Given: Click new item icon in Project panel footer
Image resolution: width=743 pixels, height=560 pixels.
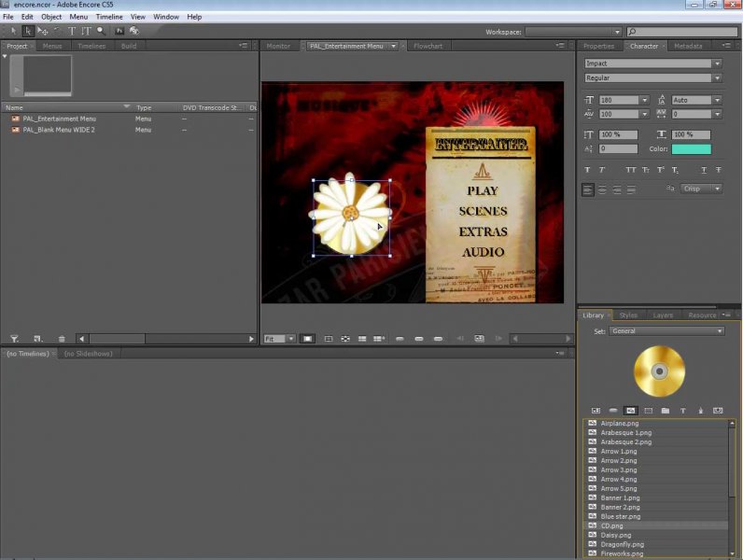Looking at the screenshot, I should point(37,339).
